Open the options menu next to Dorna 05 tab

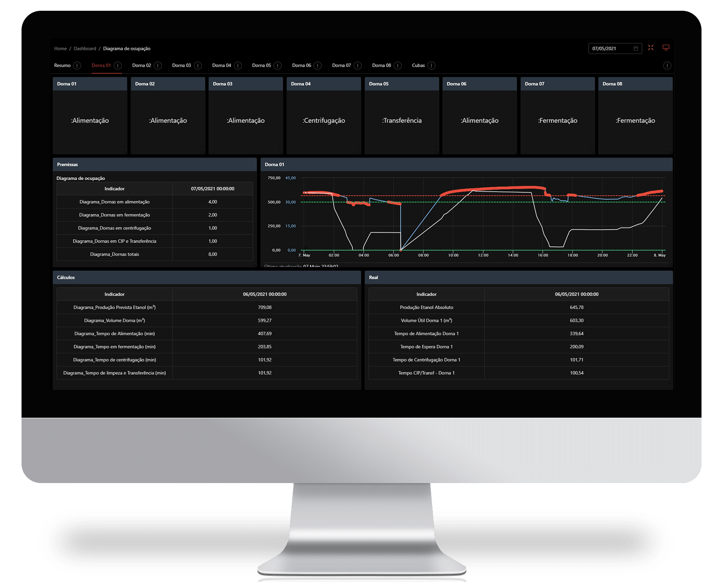[x=278, y=65]
